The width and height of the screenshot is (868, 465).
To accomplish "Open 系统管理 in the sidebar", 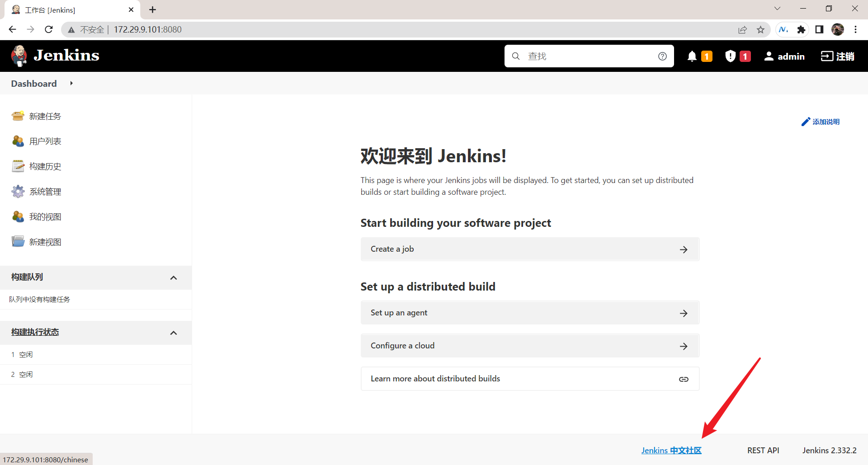I will 45,192.
